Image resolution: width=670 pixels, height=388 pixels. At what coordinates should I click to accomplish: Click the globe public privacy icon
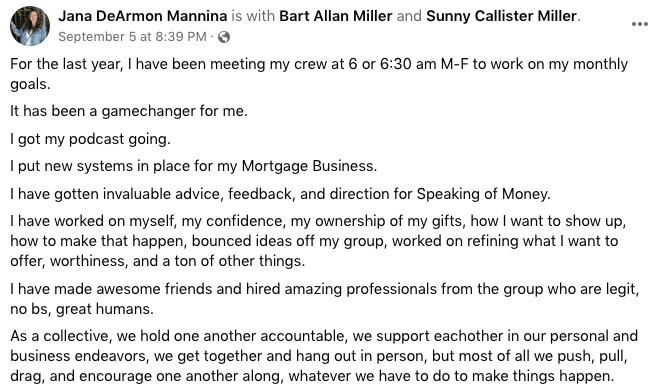(224, 37)
